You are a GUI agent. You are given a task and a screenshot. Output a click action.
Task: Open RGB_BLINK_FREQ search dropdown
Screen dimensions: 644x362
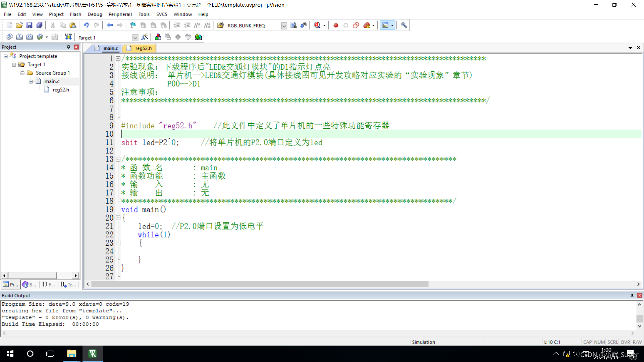point(284,26)
